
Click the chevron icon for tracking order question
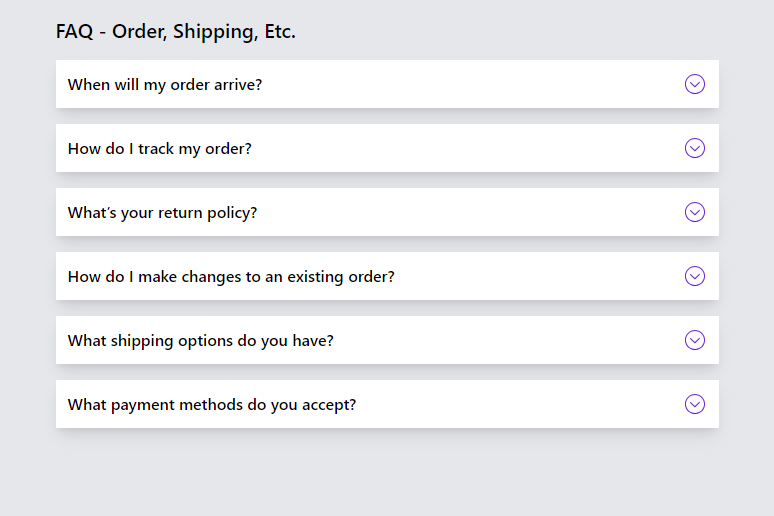tap(695, 148)
